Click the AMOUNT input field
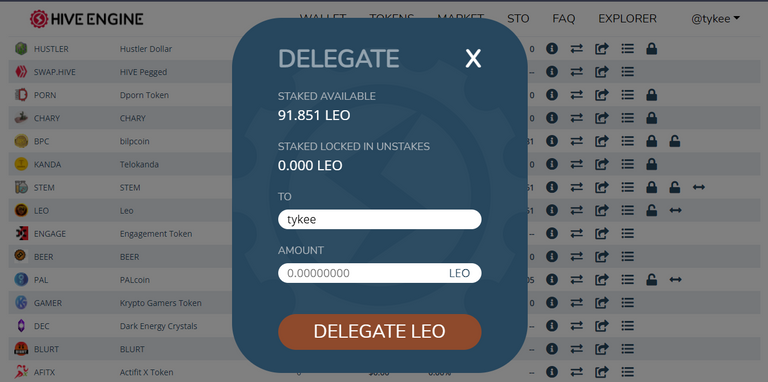This screenshot has height=382, width=768. click(380, 273)
